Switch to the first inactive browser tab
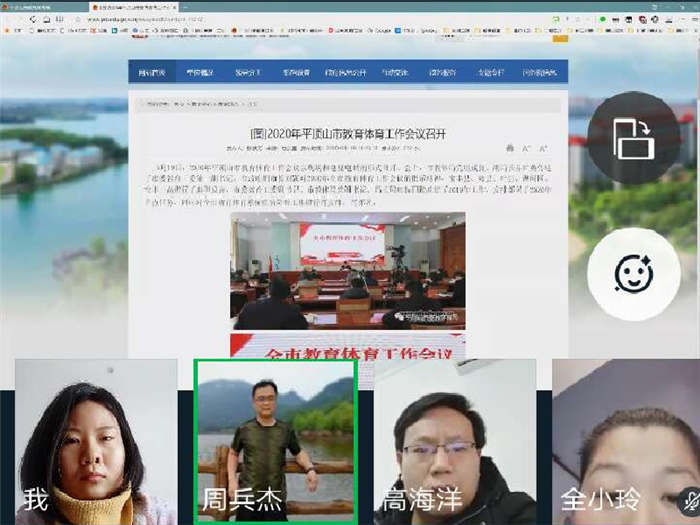 pyautogui.click(x=44, y=7)
